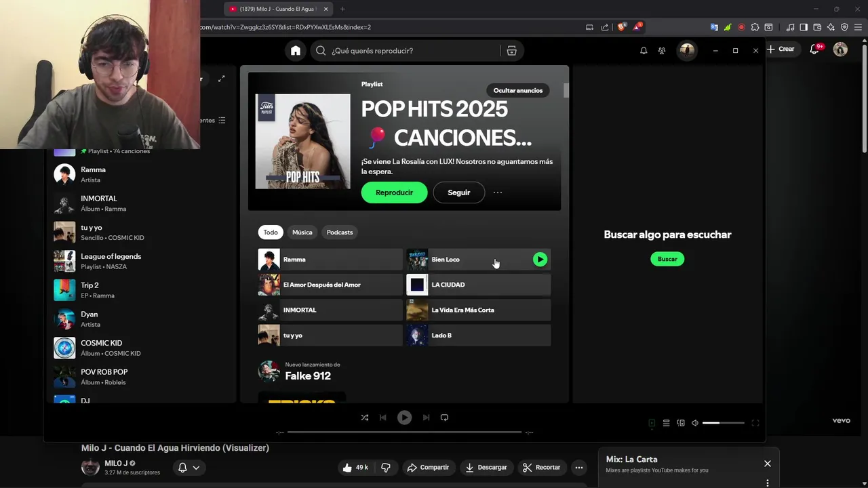Click Ocultar anuncios button
The width and height of the screenshot is (868, 488).
click(x=518, y=90)
